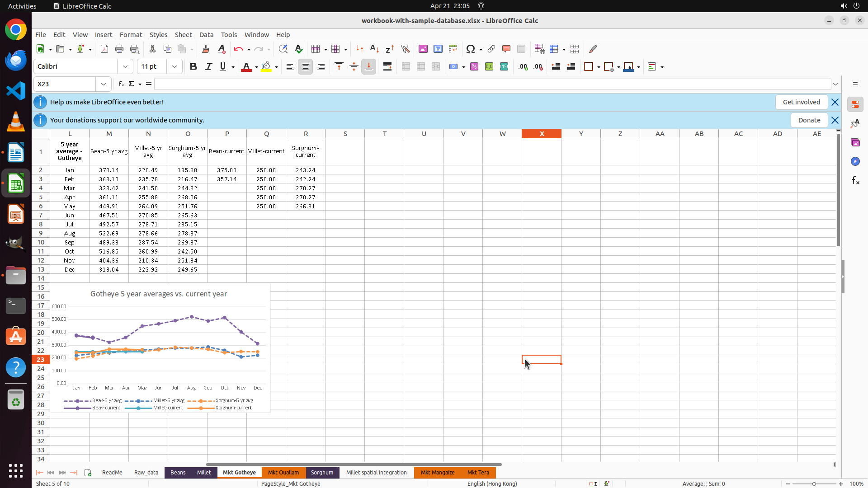The image size is (868, 488).
Task: Toggle Italic formatting
Action: [x=208, y=66]
